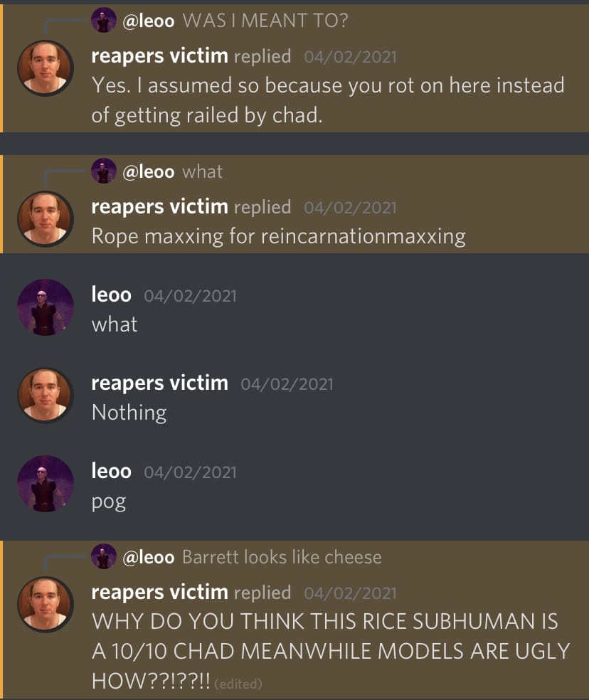The height and width of the screenshot is (700, 589).
Task: Click @leoo mention before "WAS I MEANT TO?"
Action: (x=148, y=21)
